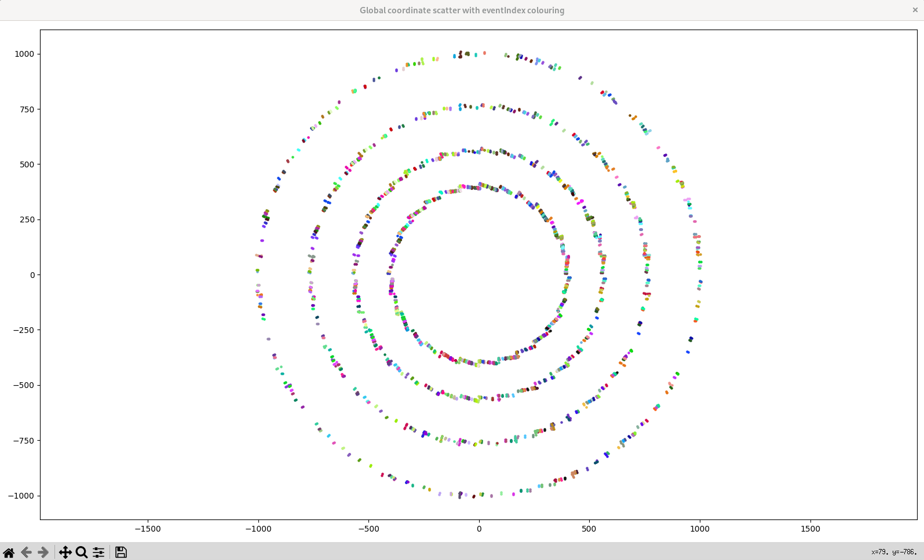Click the y-axis tick label −250
This screenshot has width=924, height=560.
point(24,330)
